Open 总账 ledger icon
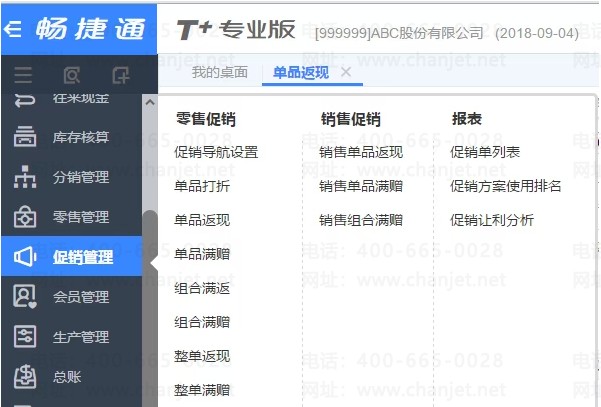Viewport: 601px width, 407px height. pos(25,377)
